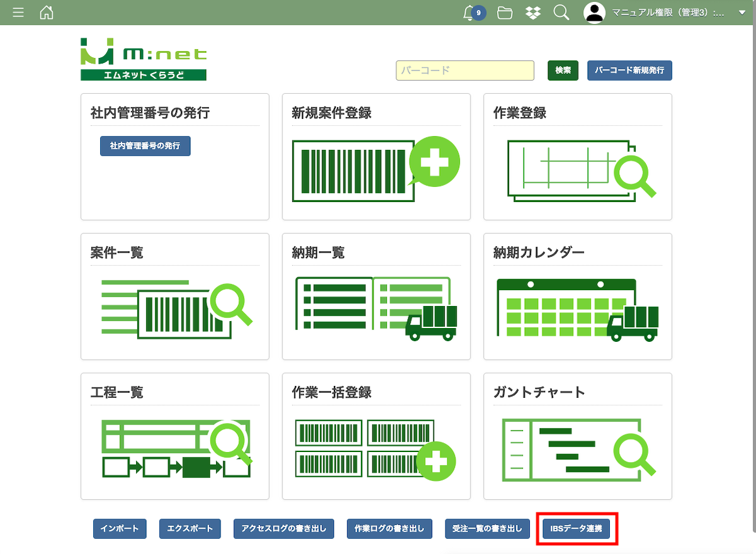Open 作業一括登録 multi-barcode icon
This screenshot has width=756, height=554.
tap(375, 449)
